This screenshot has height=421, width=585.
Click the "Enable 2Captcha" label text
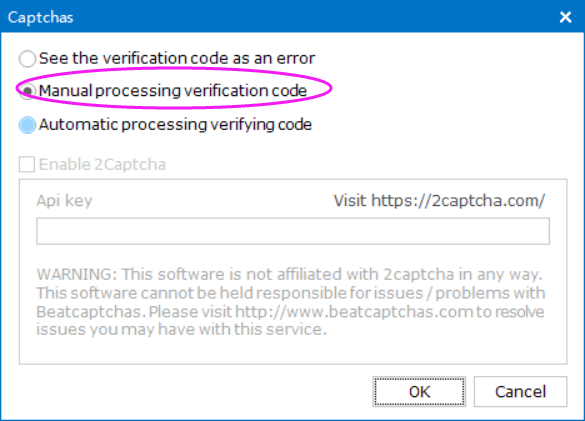click(102, 164)
